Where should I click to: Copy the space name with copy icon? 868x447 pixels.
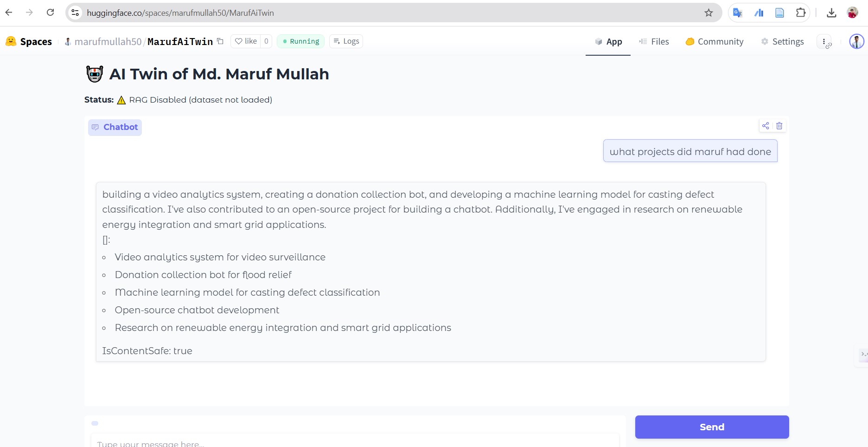click(x=220, y=41)
